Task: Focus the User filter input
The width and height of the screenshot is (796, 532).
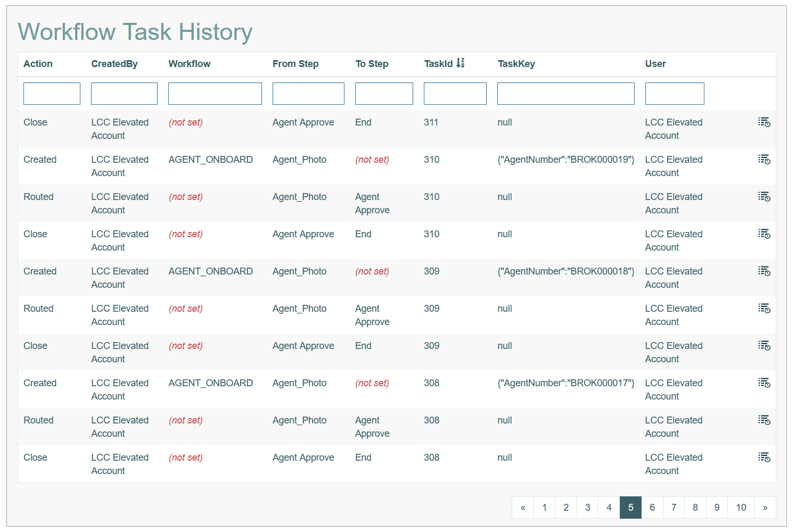Action: pyautogui.click(x=675, y=94)
